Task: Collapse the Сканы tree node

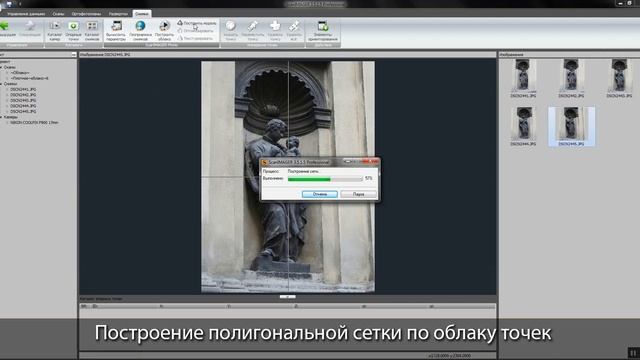Action: 1,67
